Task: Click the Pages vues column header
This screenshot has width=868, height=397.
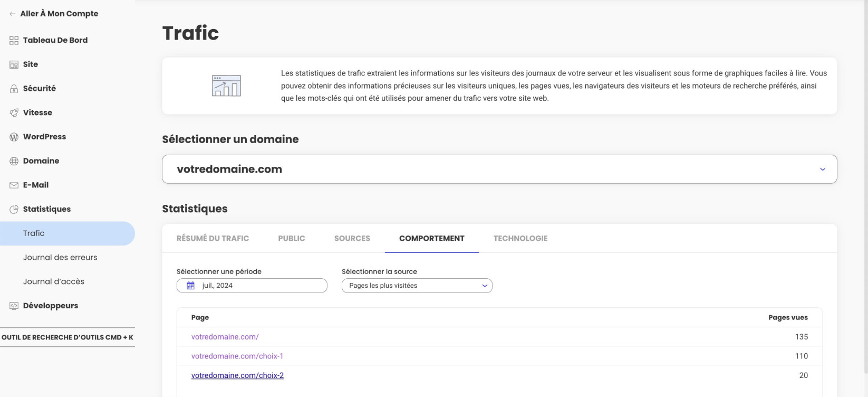Action: 788,317
